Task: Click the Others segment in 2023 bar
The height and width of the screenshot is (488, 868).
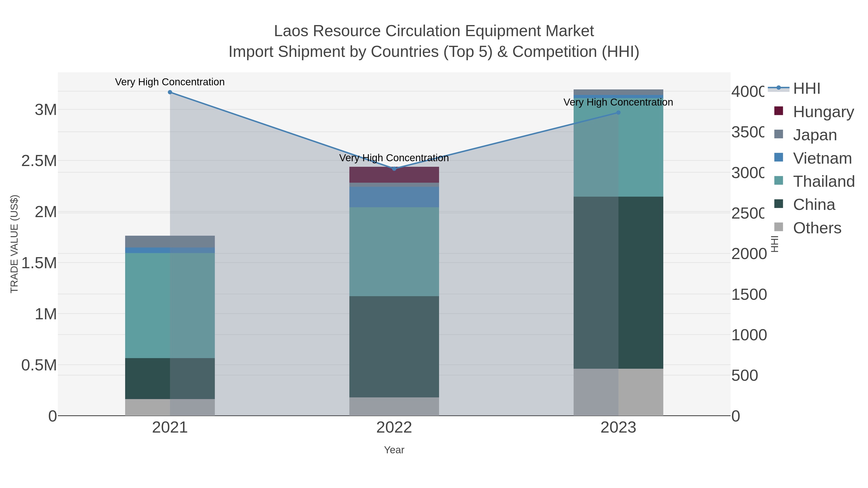Action: [x=618, y=392]
